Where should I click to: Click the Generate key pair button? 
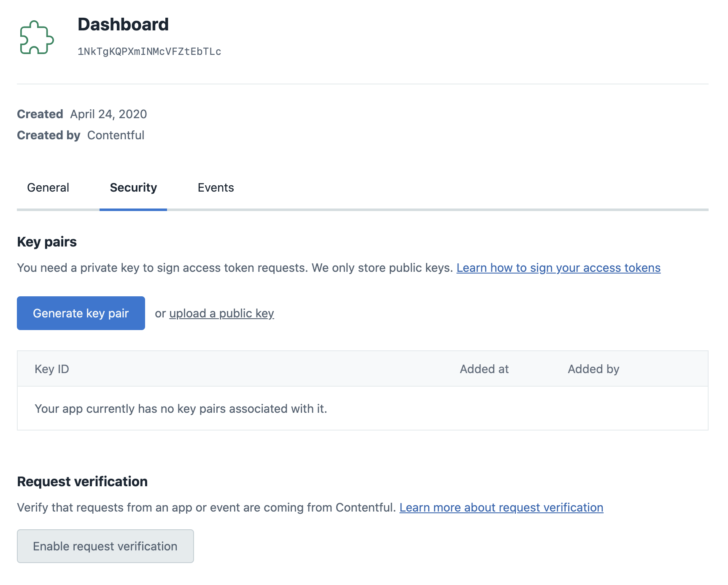click(x=81, y=313)
